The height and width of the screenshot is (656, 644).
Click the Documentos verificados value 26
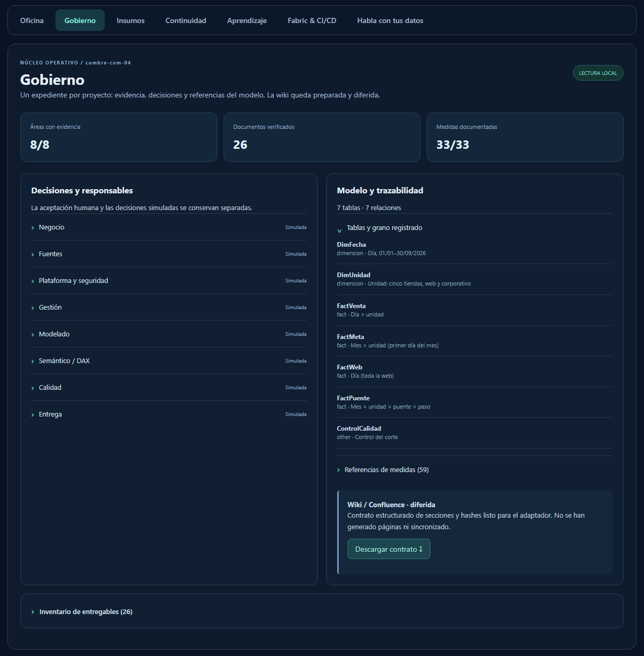coord(240,145)
